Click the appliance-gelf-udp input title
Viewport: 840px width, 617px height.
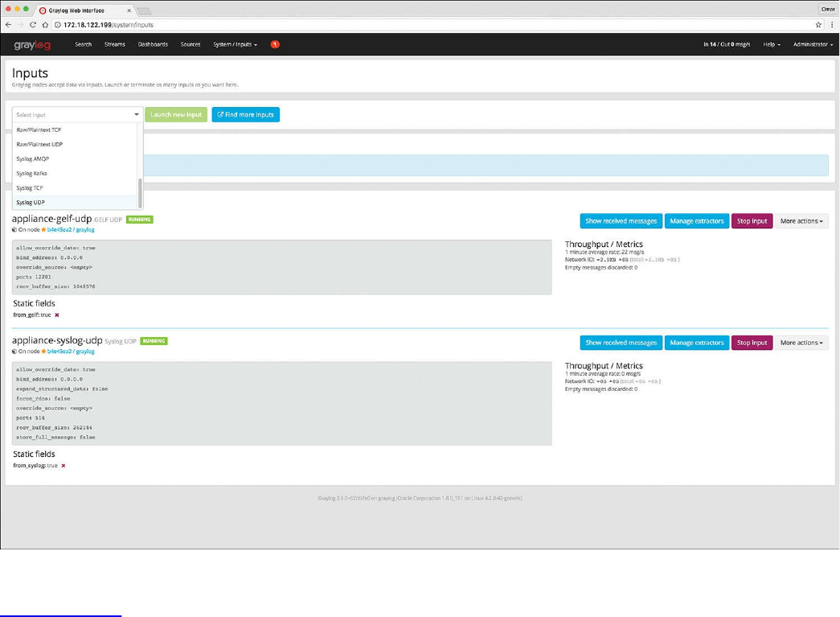(x=52, y=219)
